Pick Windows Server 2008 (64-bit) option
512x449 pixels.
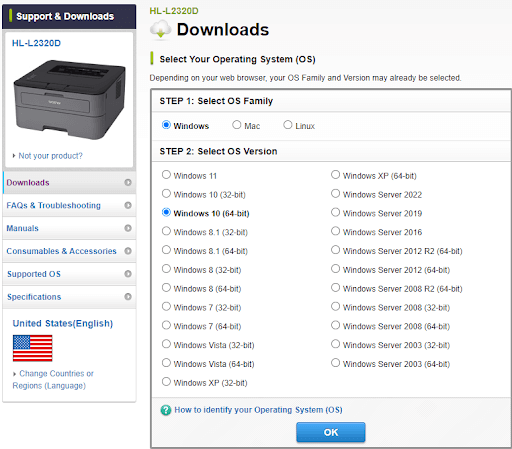pyautogui.click(x=335, y=325)
